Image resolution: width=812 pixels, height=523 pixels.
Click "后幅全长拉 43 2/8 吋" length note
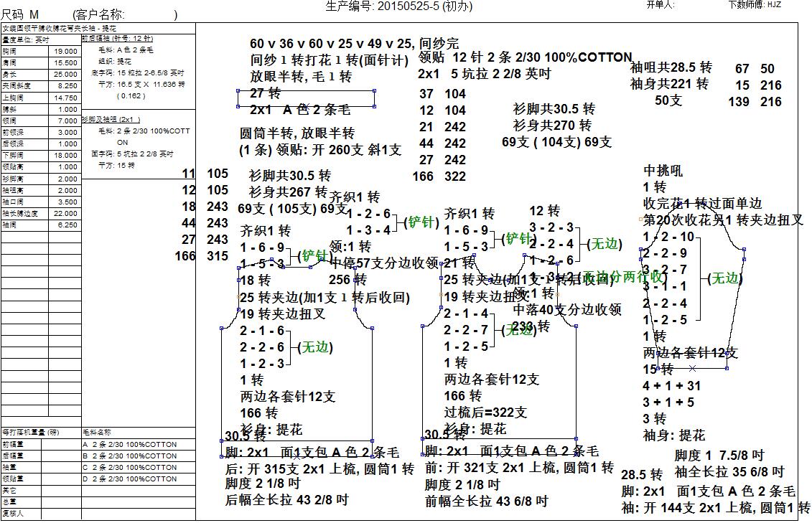[287, 500]
